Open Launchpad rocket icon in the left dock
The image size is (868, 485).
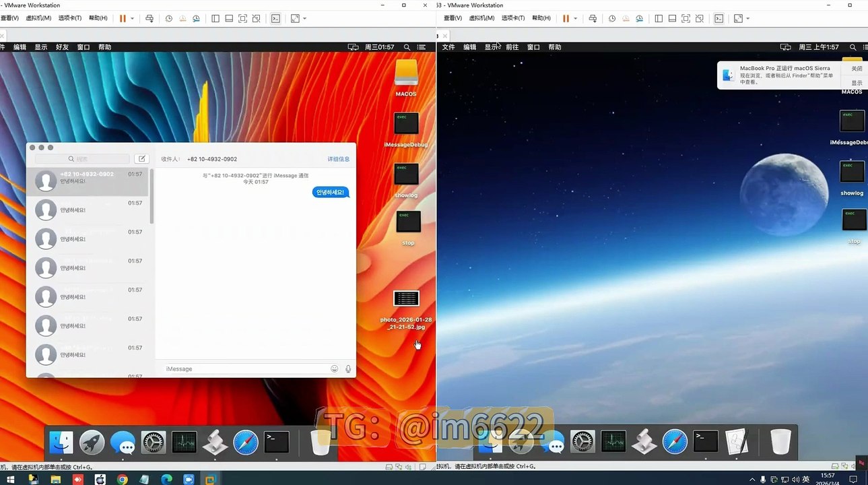92,443
